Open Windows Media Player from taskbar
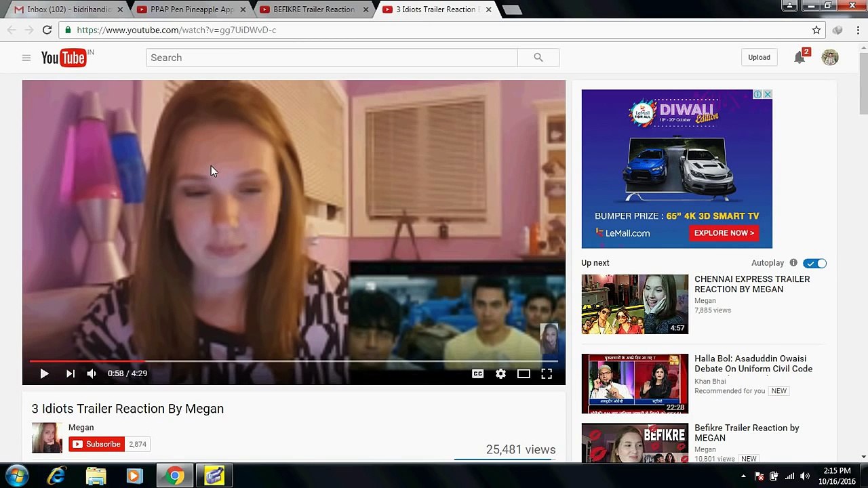This screenshot has height=488, width=868. (134, 476)
